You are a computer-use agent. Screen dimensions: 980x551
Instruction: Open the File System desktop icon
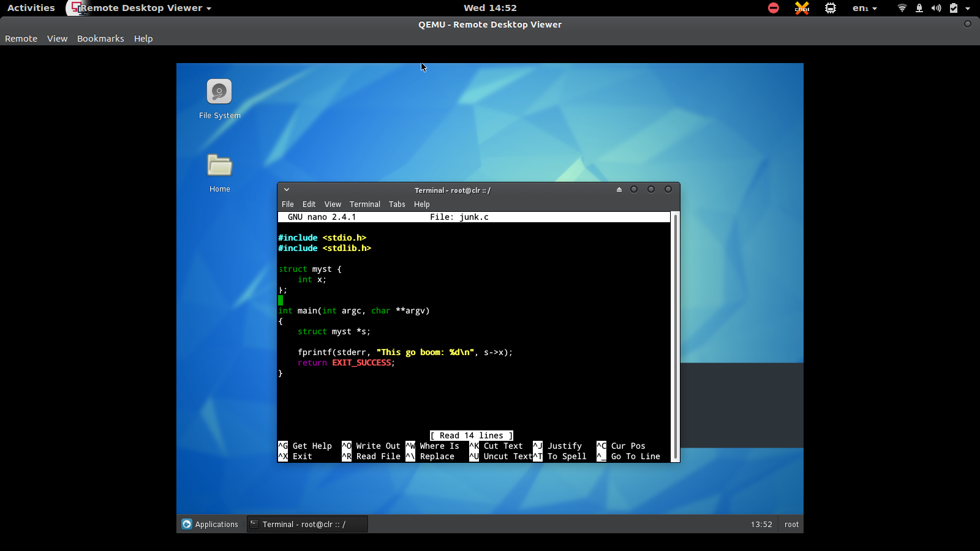click(219, 92)
